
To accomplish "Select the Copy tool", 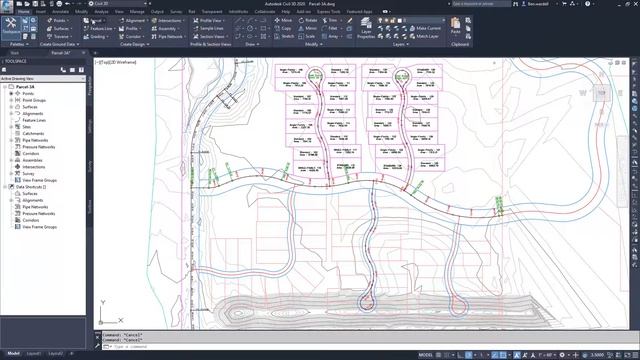I will pos(283,29).
